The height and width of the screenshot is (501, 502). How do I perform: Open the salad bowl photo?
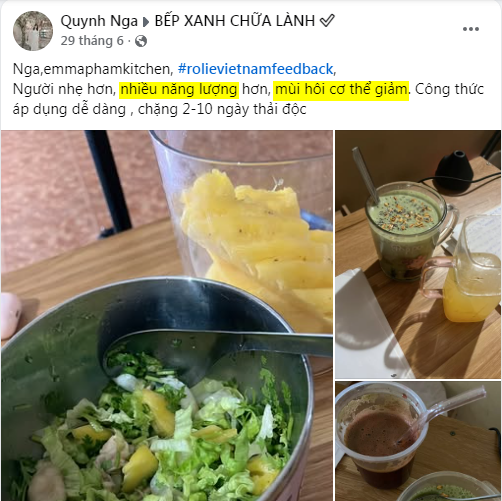[x=167, y=315]
